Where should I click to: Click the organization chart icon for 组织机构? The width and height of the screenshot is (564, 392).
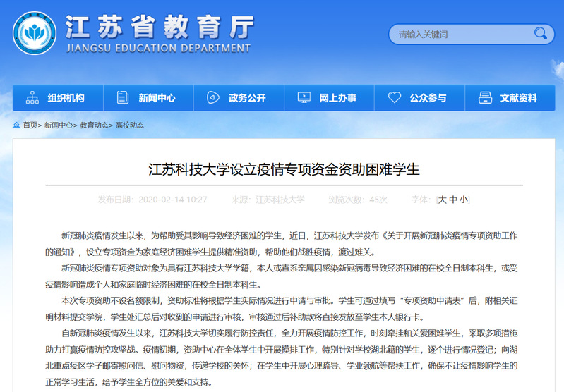tap(32, 98)
